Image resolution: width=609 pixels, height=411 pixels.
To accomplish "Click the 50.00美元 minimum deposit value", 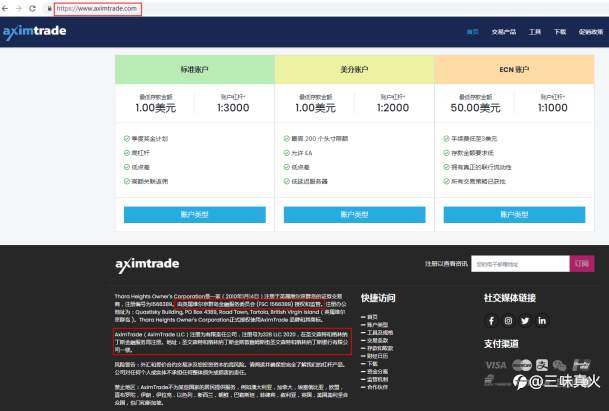I will [x=475, y=108].
